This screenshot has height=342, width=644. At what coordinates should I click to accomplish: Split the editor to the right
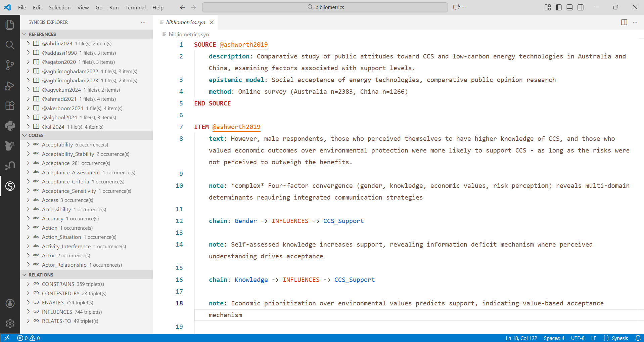tap(624, 22)
